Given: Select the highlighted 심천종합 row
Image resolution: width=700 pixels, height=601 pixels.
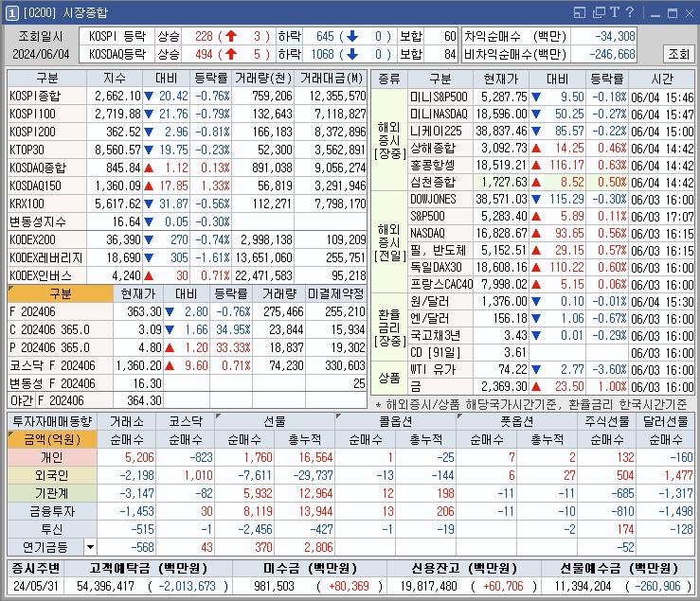Looking at the screenshot, I should pos(551,182).
